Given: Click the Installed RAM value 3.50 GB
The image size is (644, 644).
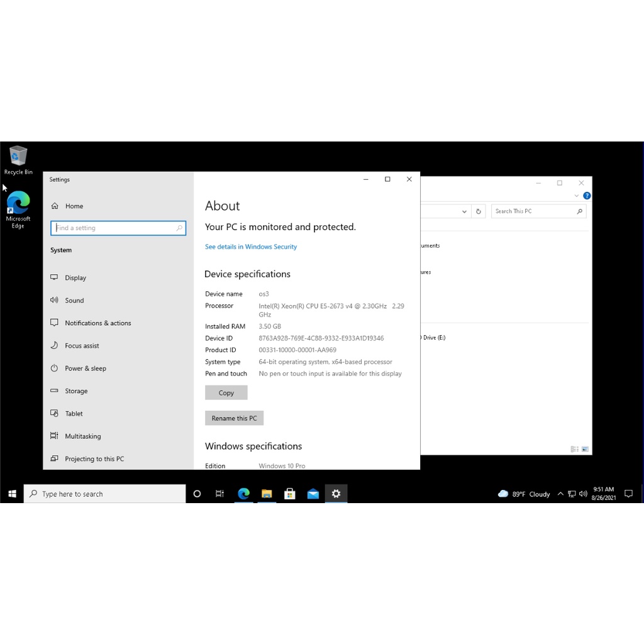Looking at the screenshot, I should click(x=270, y=326).
